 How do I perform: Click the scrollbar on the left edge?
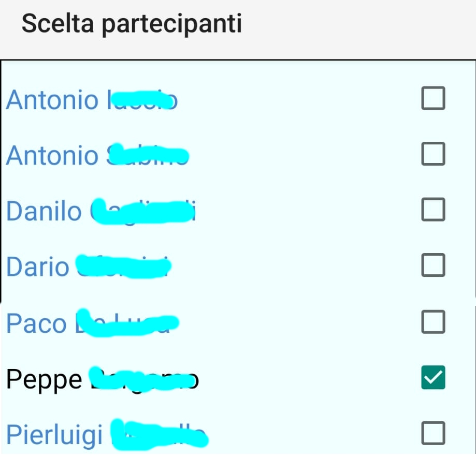click(x=2, y=181)
